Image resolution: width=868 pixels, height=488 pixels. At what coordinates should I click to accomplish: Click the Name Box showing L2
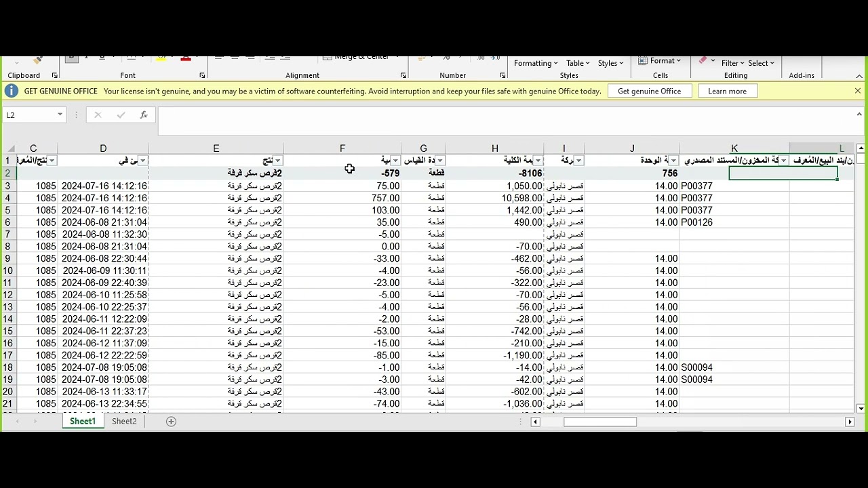coord(29,115)
